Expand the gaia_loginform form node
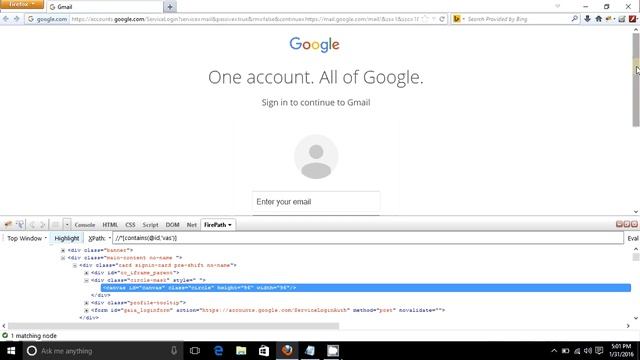640x360 pixels. tap(86, 310)
